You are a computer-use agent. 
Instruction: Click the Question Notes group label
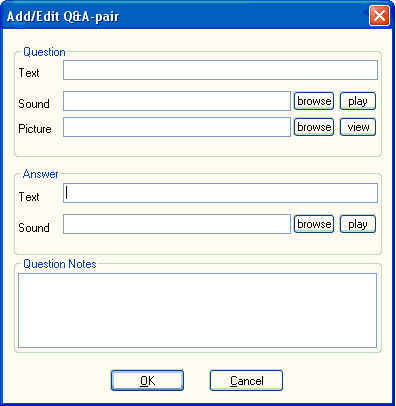click(60, 264)
